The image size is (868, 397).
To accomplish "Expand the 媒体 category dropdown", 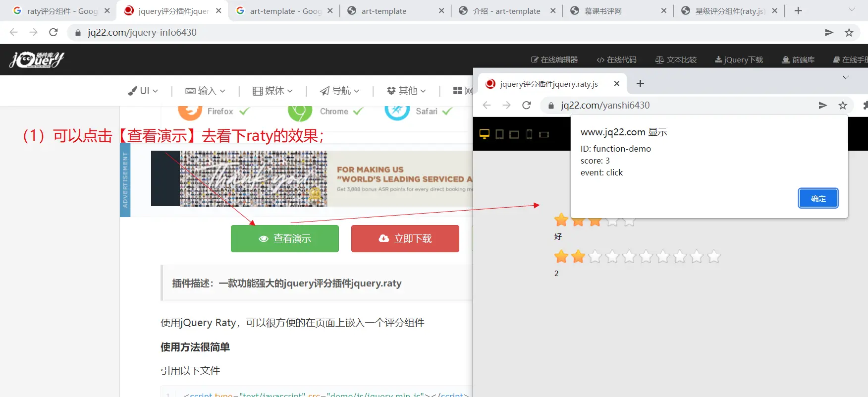I will pyautogui.click(x=272, y=91).
